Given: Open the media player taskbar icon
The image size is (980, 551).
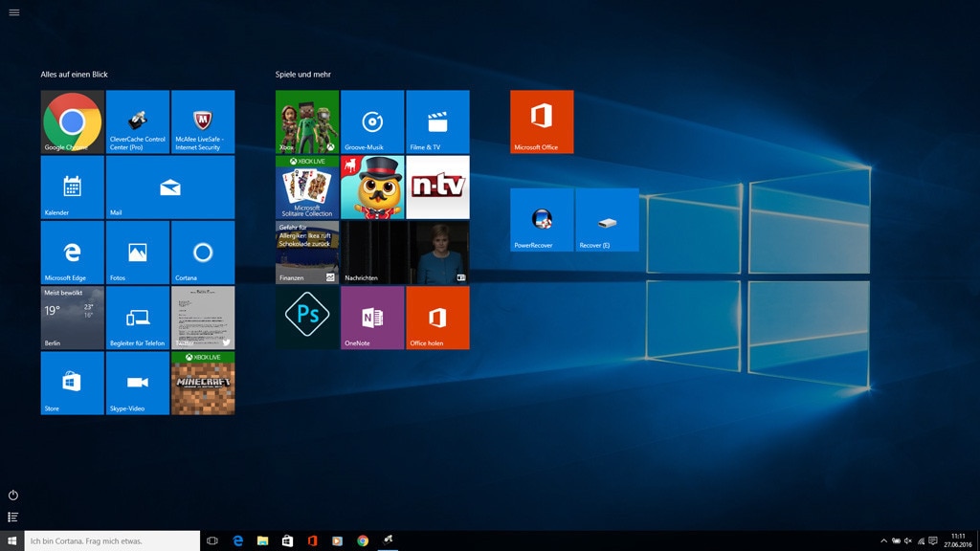Looking at the screenshot, I should tap(338, 540).
